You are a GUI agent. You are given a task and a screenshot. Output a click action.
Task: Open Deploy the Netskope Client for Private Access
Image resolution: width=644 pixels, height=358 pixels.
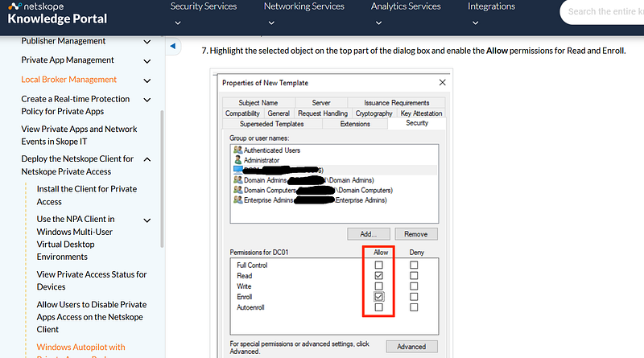pos(77,165)
